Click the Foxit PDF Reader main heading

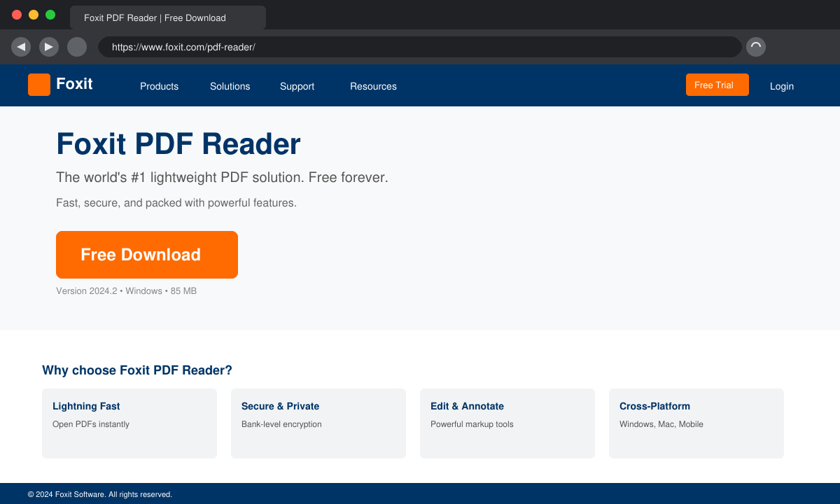(178, 144)
